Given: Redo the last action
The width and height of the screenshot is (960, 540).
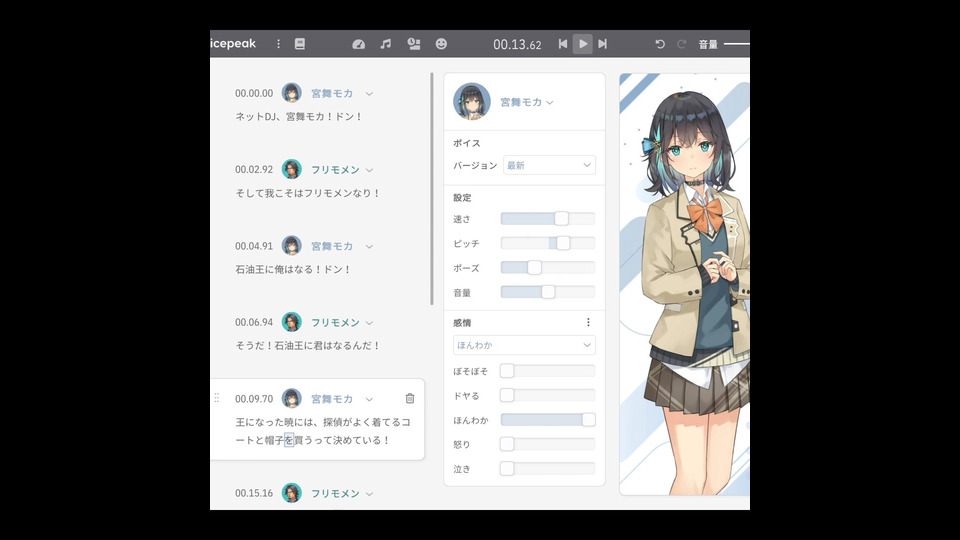Looking at the screenshot, I should click(681, 44).
